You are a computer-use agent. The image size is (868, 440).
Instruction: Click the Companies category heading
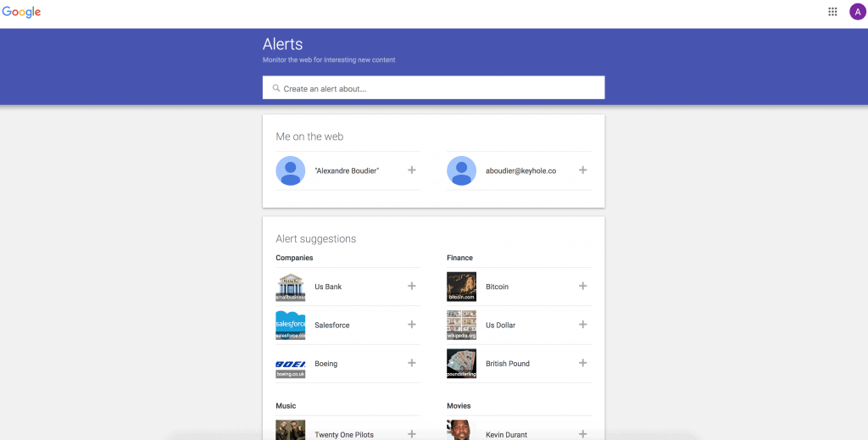tap(294, 258)
